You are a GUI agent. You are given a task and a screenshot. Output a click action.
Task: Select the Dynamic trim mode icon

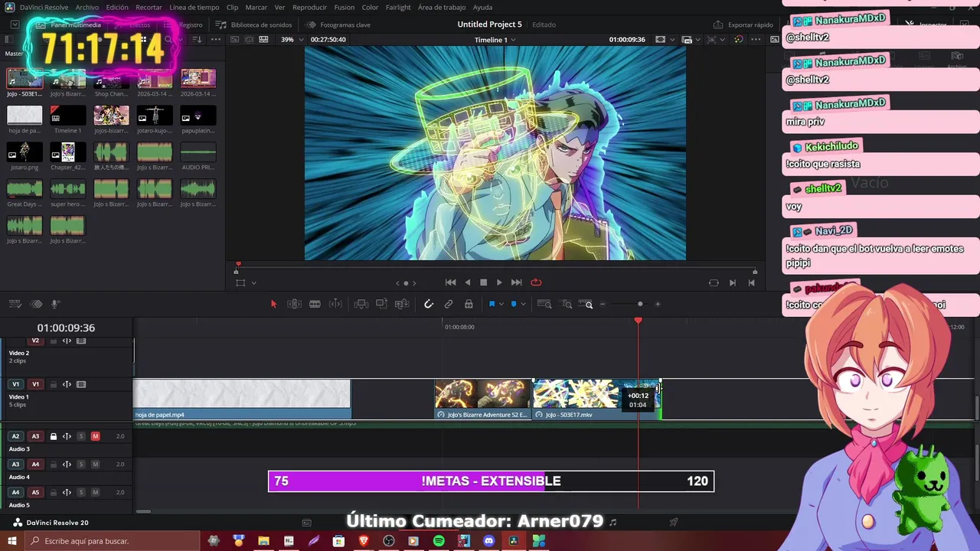(335, 304)
